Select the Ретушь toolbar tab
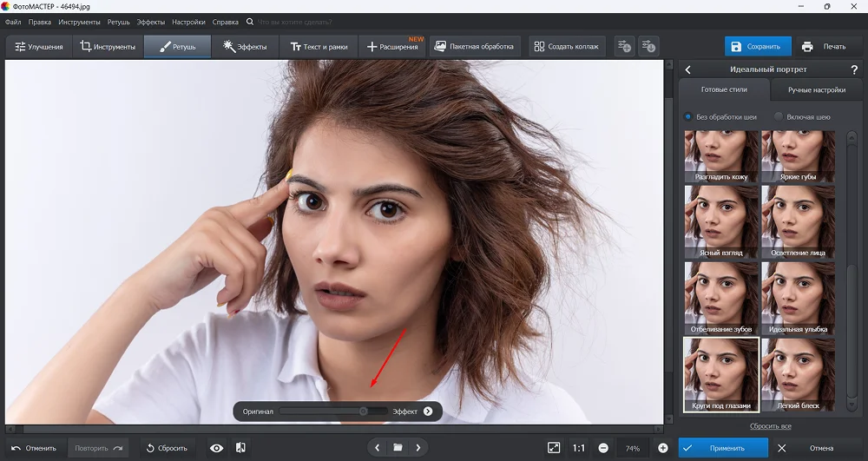 click(178, 47)
